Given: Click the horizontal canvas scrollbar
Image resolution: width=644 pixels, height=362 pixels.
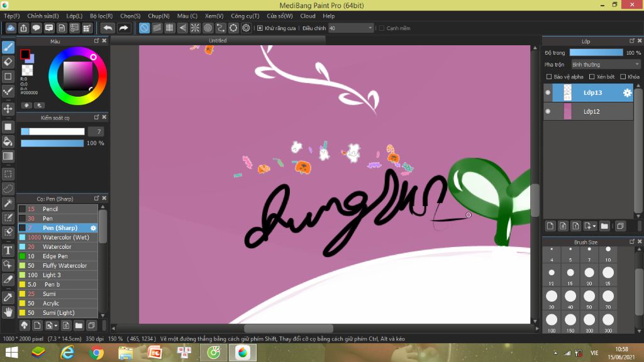Looking at the screenshot, I should tap(288, 328).
